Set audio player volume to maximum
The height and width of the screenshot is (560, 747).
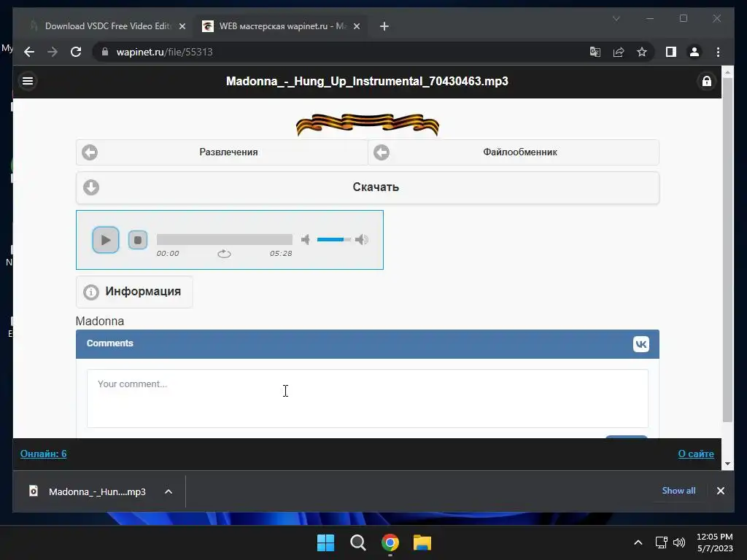tap(362, 239)
